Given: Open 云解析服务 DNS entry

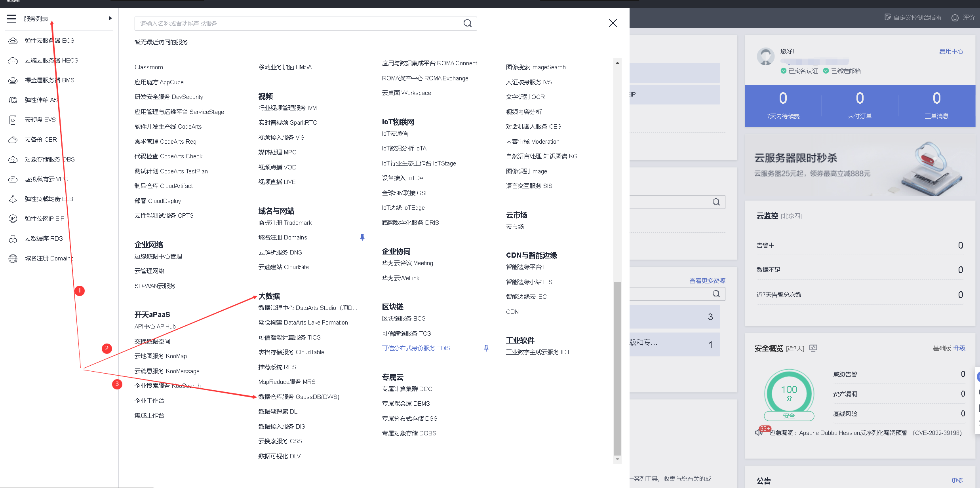Looking at the screenshot, I should coord(280,253).
